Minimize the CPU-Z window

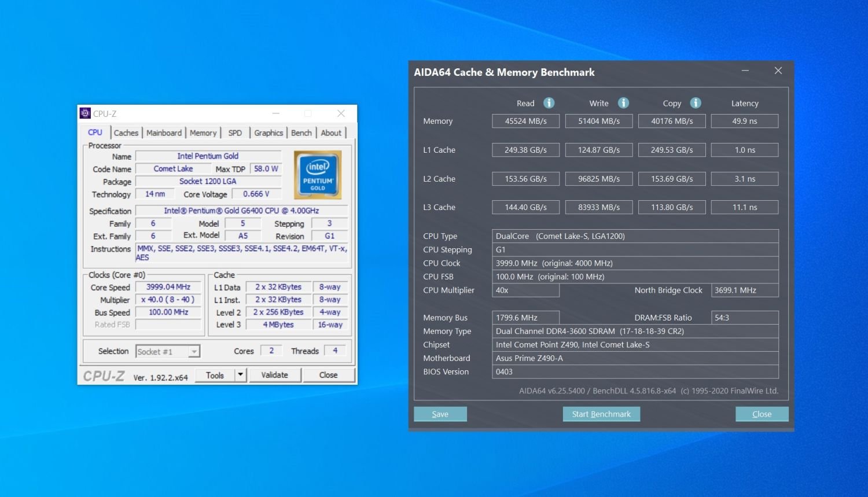pos(276,113)
